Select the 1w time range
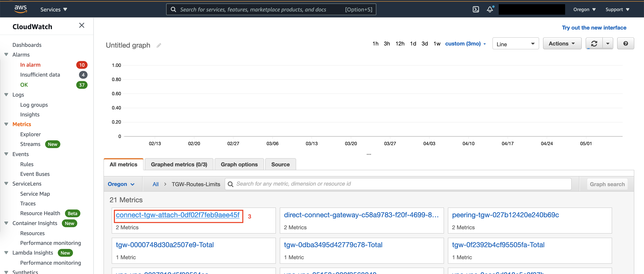Viewport: 644px width, 274px height. 437,44
